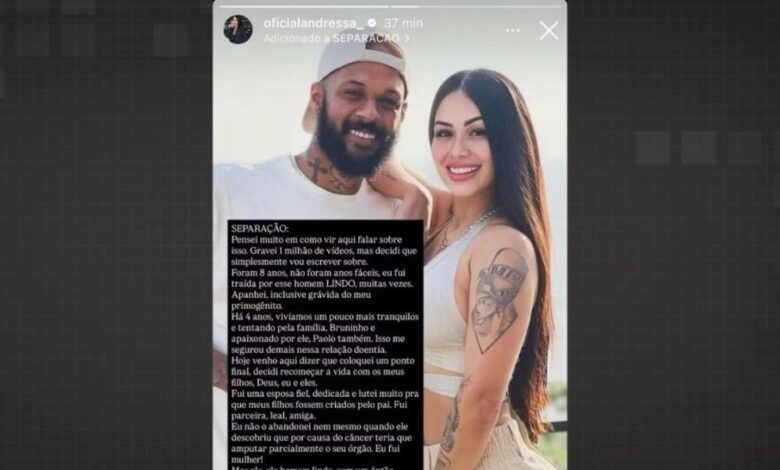Jump to the first story progress segment
This screenshot has height=470, width=780.
pyautogui.click(x=304, y=6)
